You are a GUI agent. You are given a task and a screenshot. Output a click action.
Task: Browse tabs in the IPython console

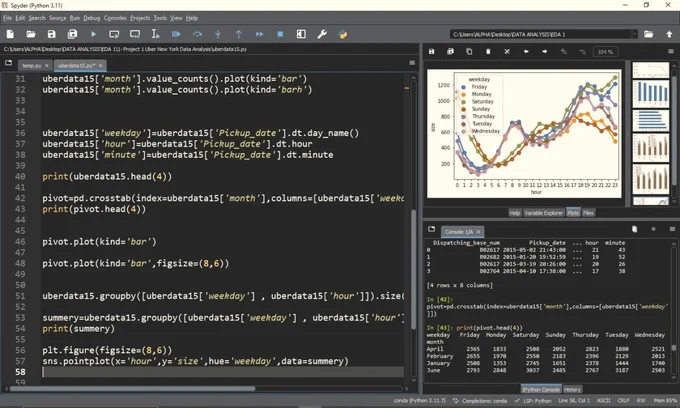[x=432, y=229]
